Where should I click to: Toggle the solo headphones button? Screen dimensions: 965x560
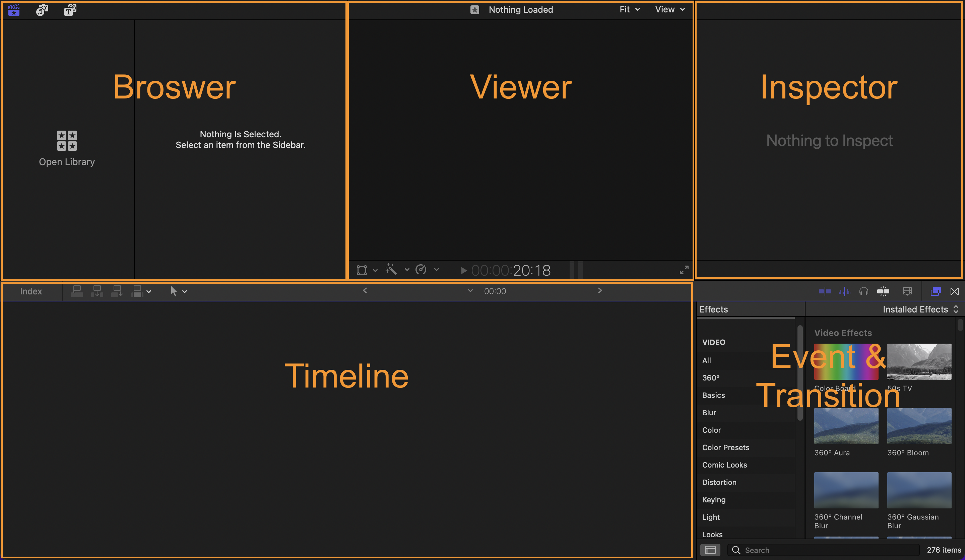click(x=863, y=291)
